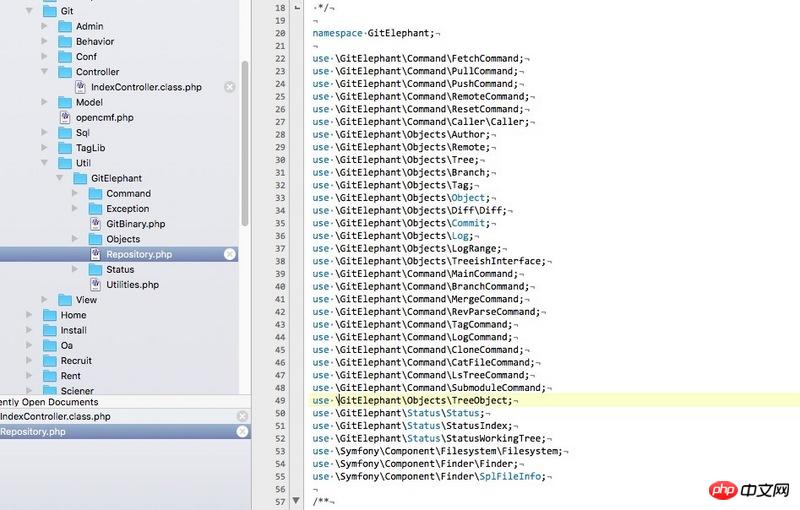Expand the Recruit folder
Screen dimensions: 800x510
coord(29,361)
